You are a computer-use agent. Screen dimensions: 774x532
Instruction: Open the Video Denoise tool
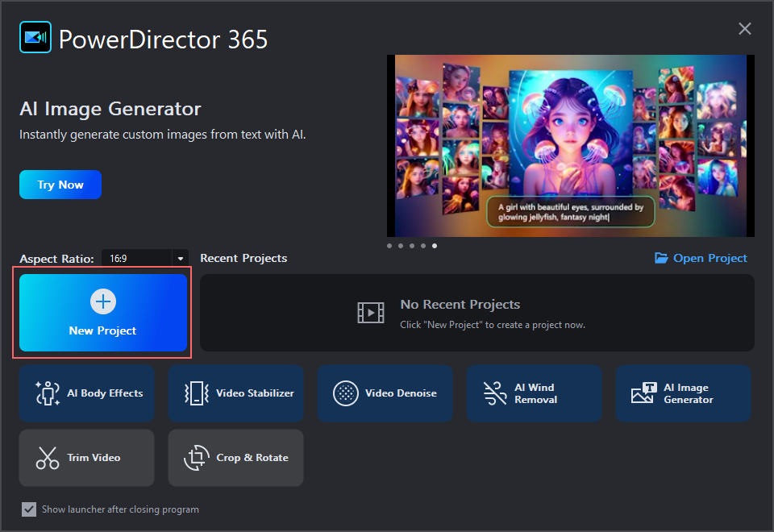tap(385, 393)
